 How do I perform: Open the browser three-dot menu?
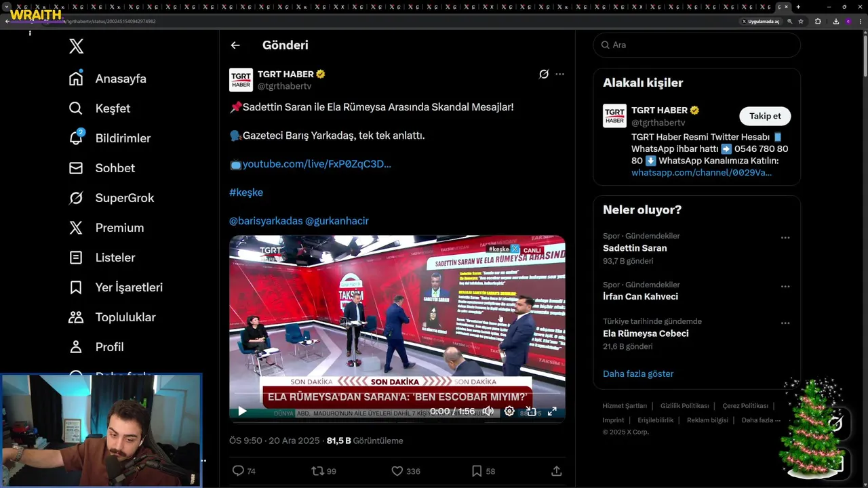[x=861, y=22]
